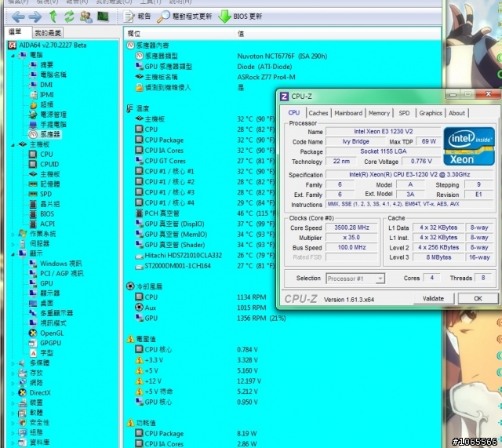Image resolution: width=502 pixels, height=448 pixels.
Task: Click the Validate button in CPU-Z
Action: tap(434, 299)
